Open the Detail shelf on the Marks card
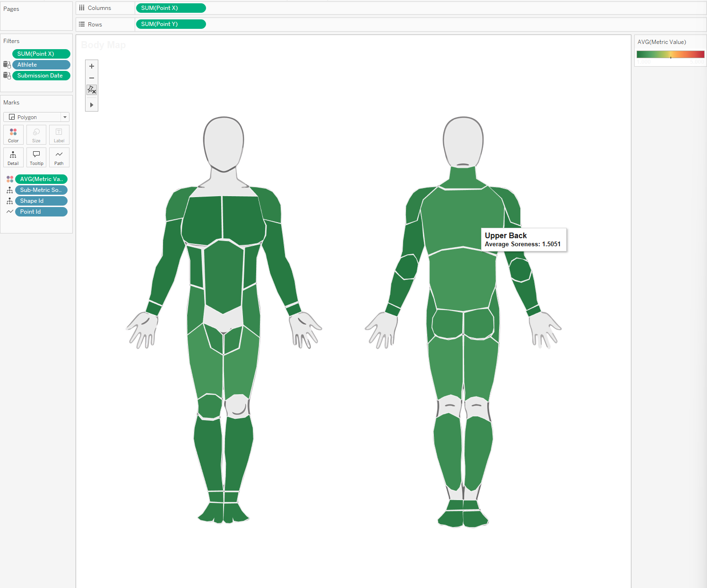Image resolution: width=707 pixels, height=588 pixels. (13, 157)
